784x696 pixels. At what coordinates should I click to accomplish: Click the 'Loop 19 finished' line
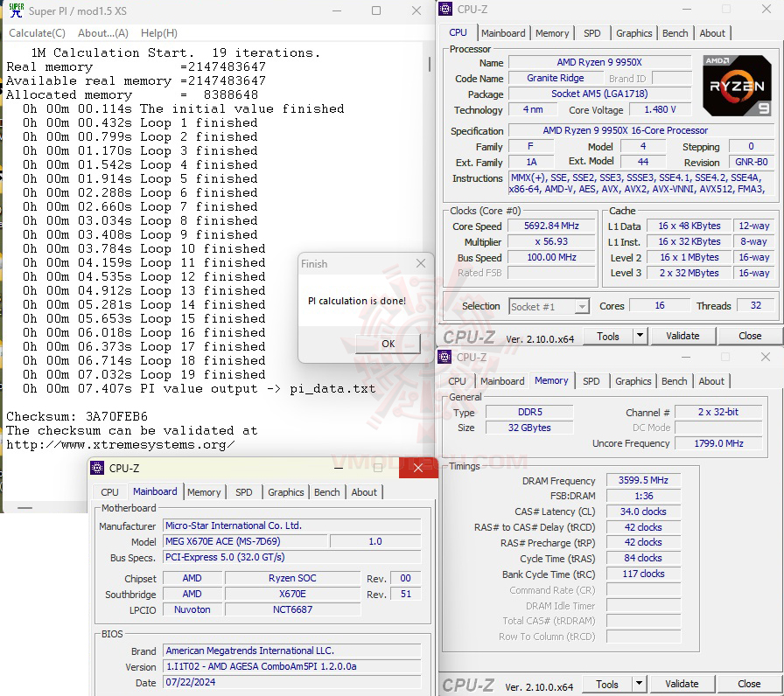144,374
